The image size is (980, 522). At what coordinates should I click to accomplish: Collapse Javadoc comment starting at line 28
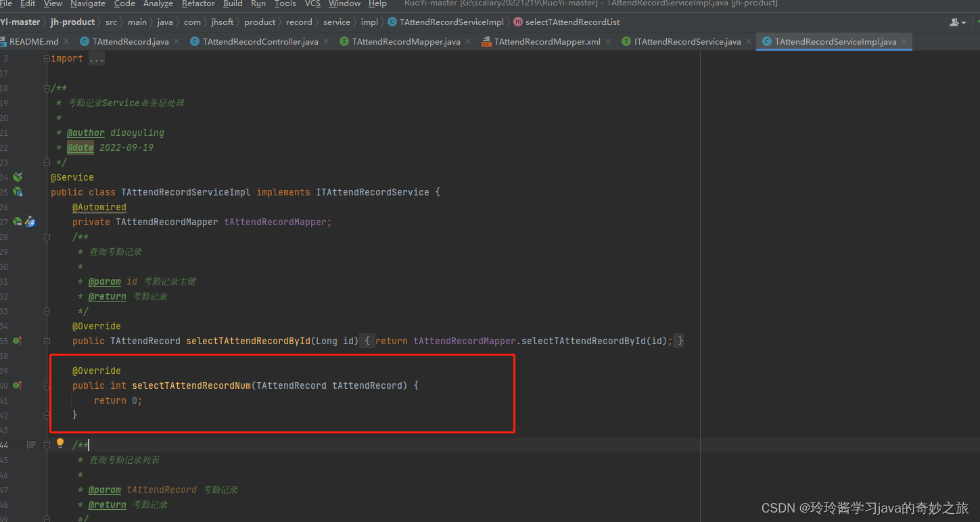[x=47, y=237]
